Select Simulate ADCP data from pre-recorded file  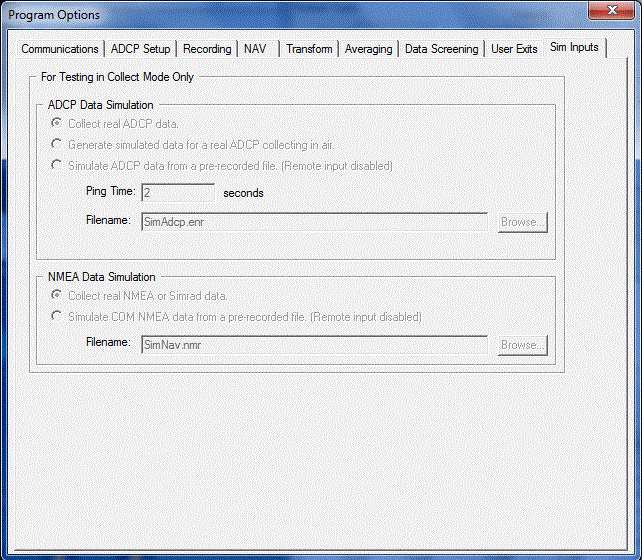tap(58, 166)
